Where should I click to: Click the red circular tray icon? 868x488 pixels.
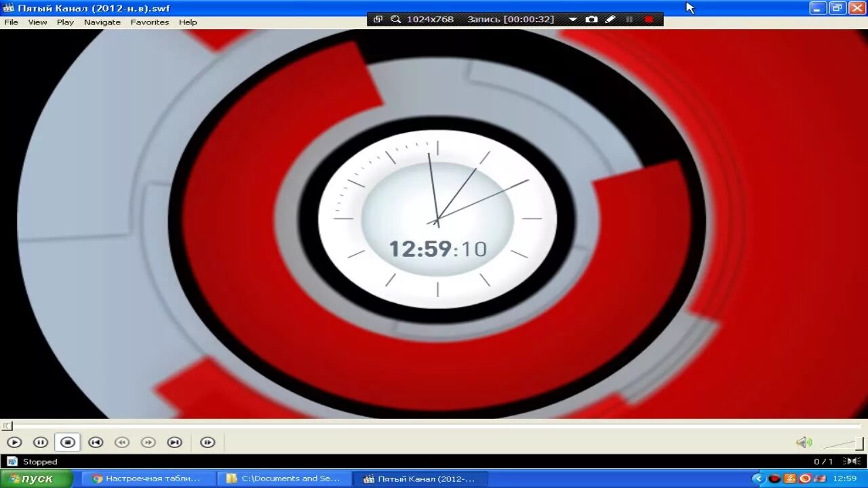pos(805,479)
